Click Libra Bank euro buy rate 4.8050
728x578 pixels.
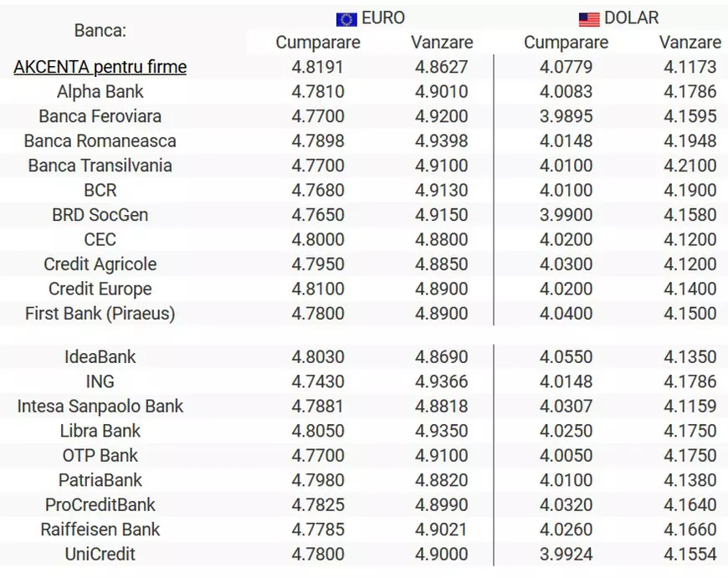point(318,431)
